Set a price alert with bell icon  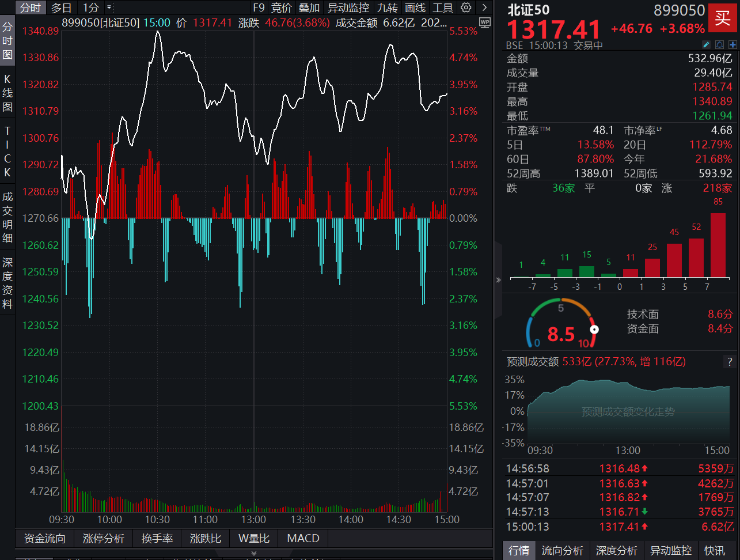point(719,44)
